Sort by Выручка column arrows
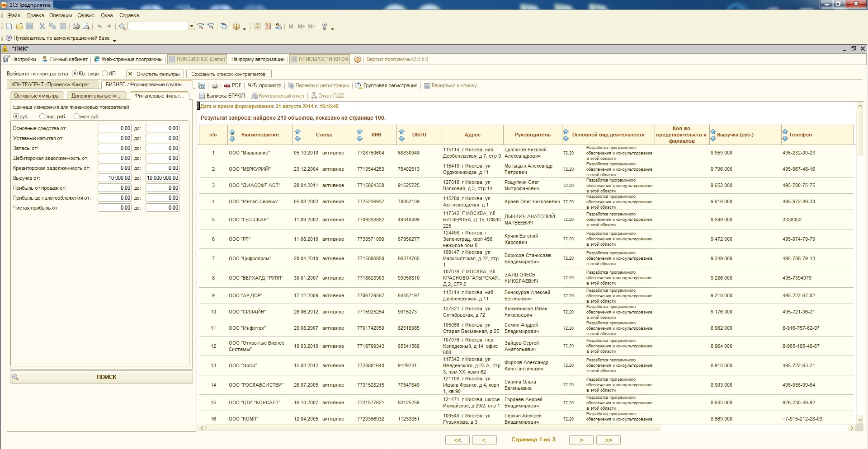This screenshot has height=449, width=868. pyautogui.click(x=713, y=135)
